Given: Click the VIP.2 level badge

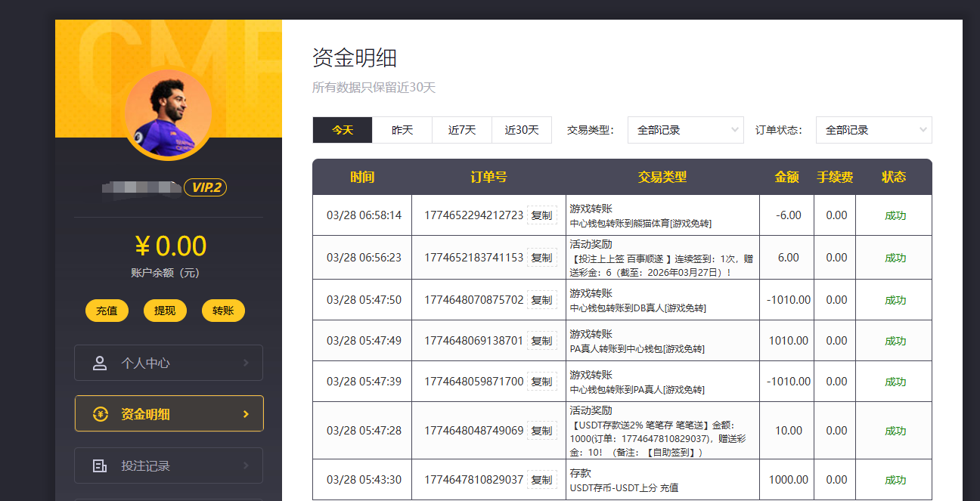Looking at the screenshot, I should [205, 187].
